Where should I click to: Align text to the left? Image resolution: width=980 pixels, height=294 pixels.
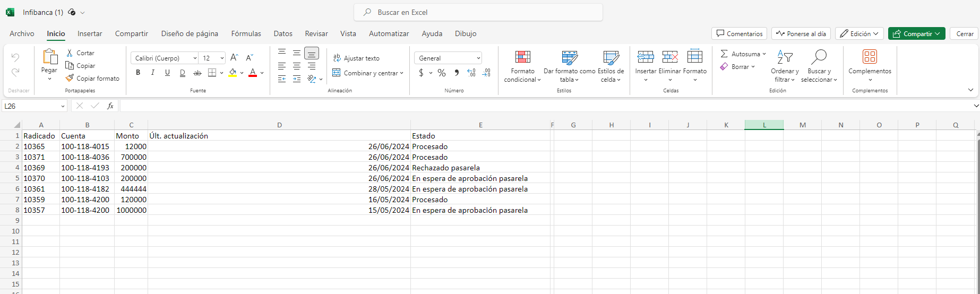[282, 66]
